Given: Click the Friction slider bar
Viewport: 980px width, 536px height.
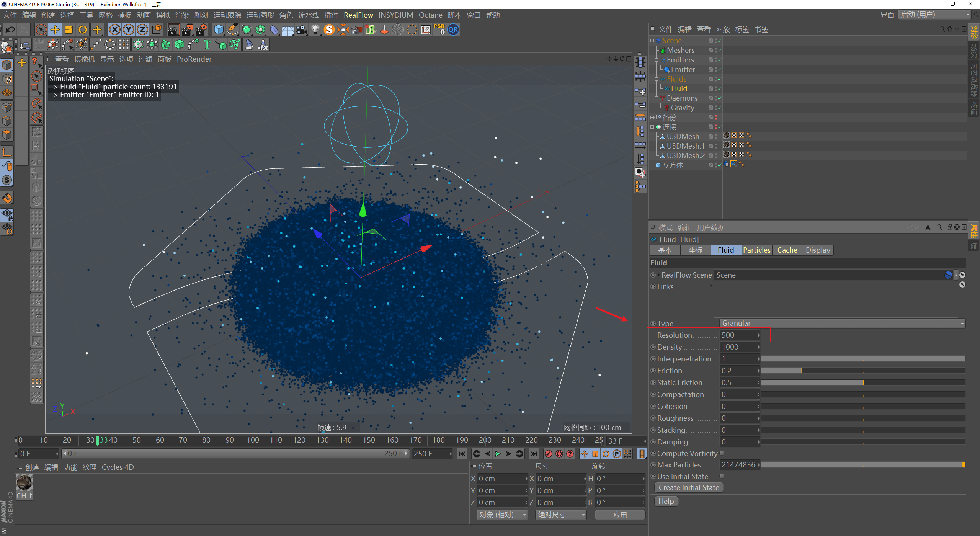Looking at the screenshot, I should (x=862, y=371).
